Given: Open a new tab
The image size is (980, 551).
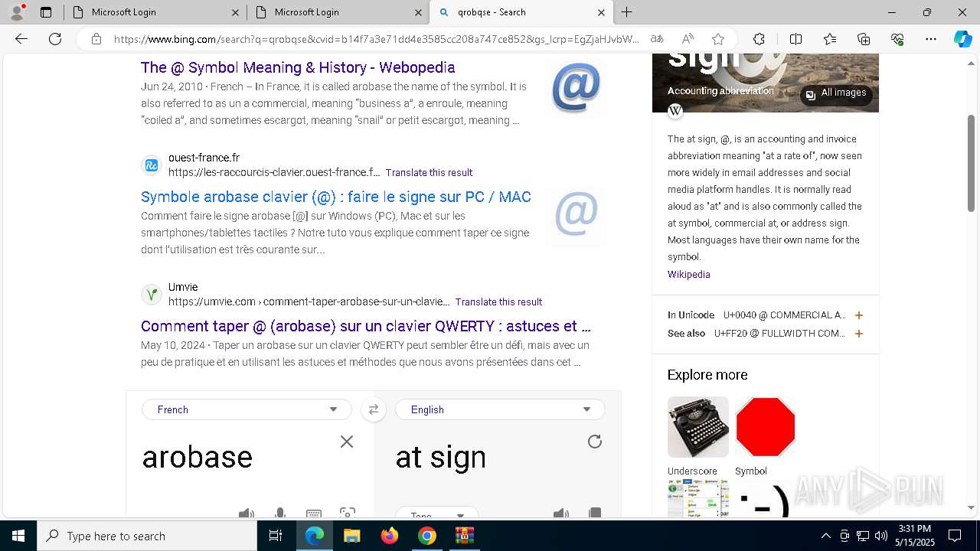Looking at the screenshot, I should (627, 12).
